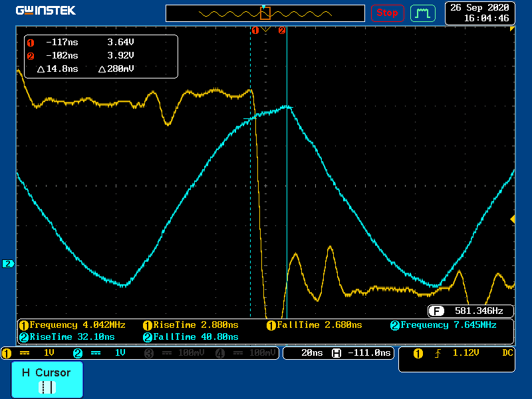
Task: Click the -111.0ns horizontal position readout
Action: [x=362, y=353]
